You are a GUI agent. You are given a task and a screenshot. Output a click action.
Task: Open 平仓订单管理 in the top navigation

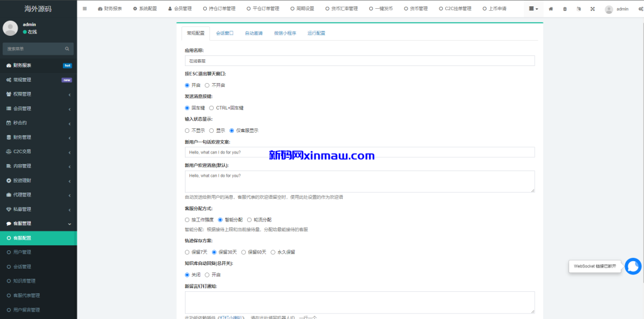263,9
